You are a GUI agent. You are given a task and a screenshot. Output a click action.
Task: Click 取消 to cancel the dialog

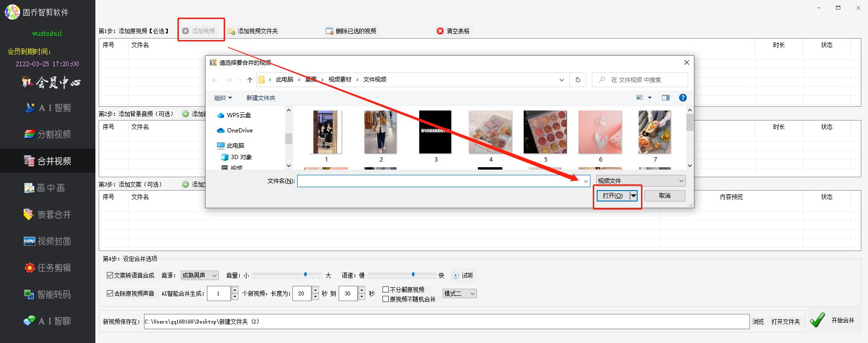click(x=665, y=196)
